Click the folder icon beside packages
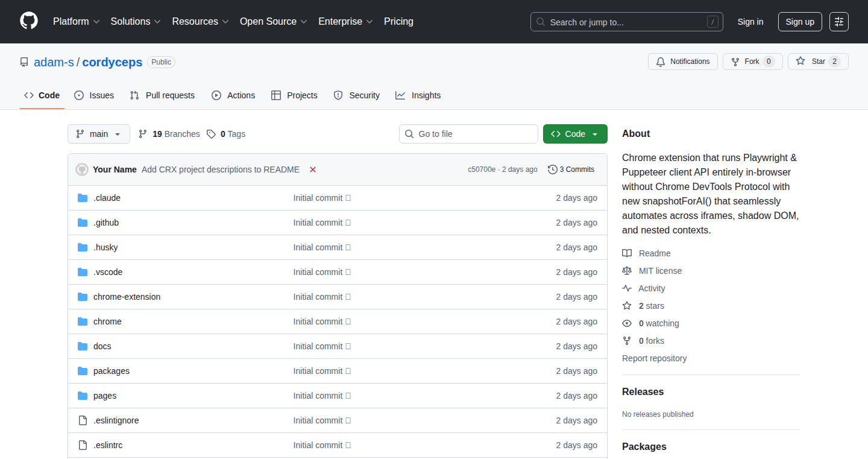Image resolution: width=868 pixels, height=459 pixels. click(83, 371)
